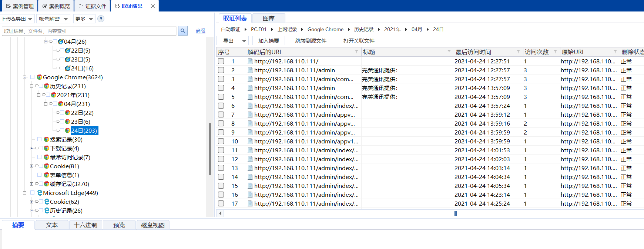
Task: Click Chrome icon beside 缓存记录(3270)
Action: click(47, 184)
